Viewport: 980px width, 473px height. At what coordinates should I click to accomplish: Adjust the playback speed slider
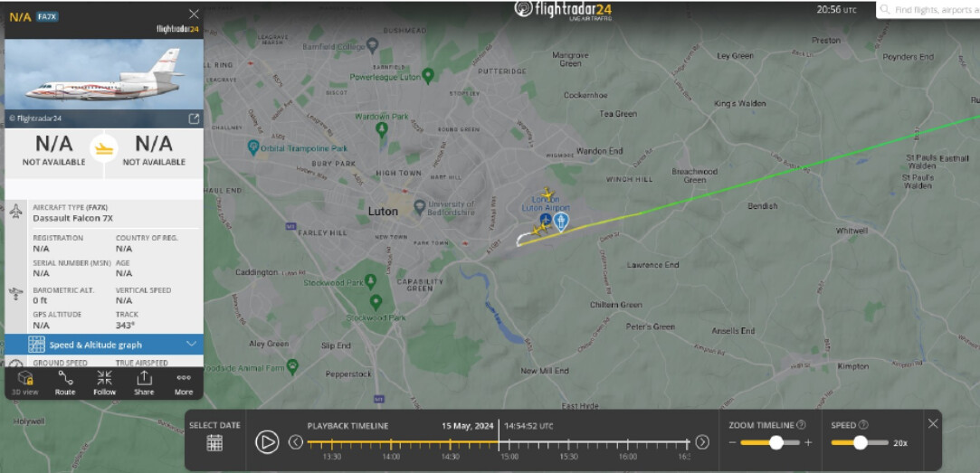(x=860, y=442)
